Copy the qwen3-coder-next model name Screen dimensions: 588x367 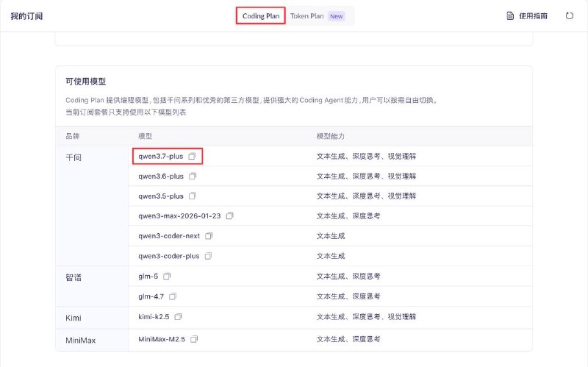pos(209,235)
